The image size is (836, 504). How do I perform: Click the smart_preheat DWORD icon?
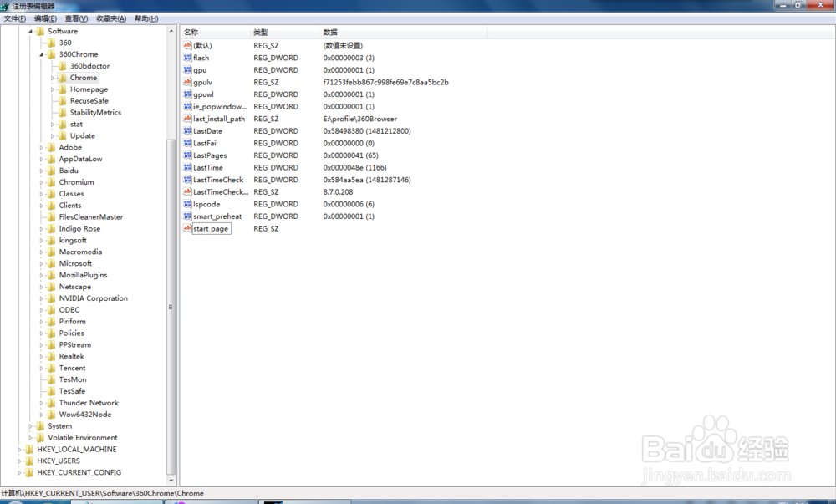coord(187,216)
